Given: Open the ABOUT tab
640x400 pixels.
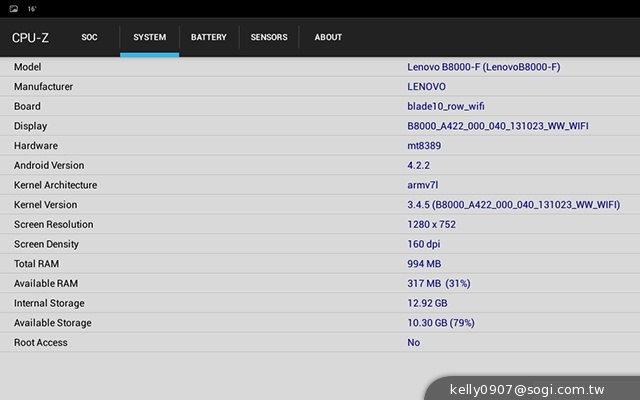Looking at the screenshot, I should pyautogui.click(x=328, y=38).
